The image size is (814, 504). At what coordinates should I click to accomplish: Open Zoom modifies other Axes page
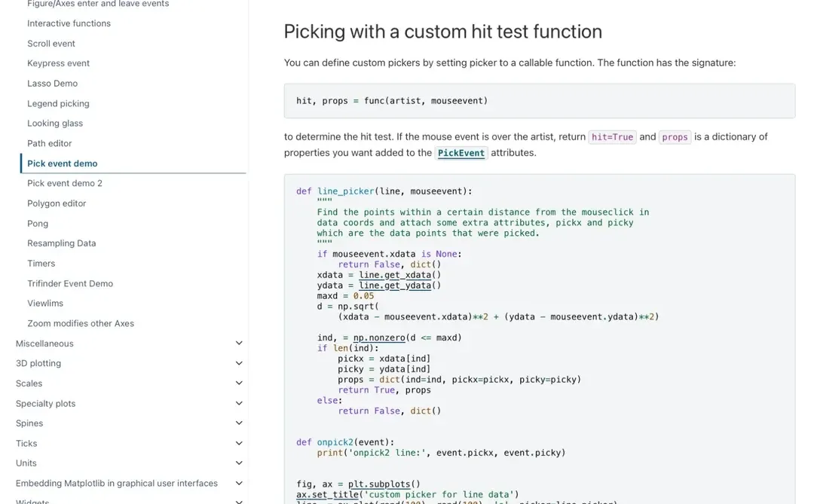tap(81, 323)
